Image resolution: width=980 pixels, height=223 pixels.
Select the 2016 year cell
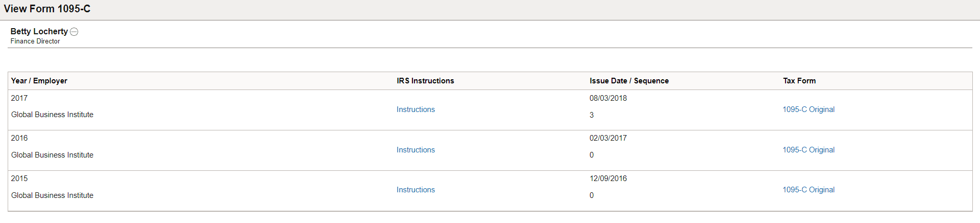pyautogui.click(x=19, y=138)
